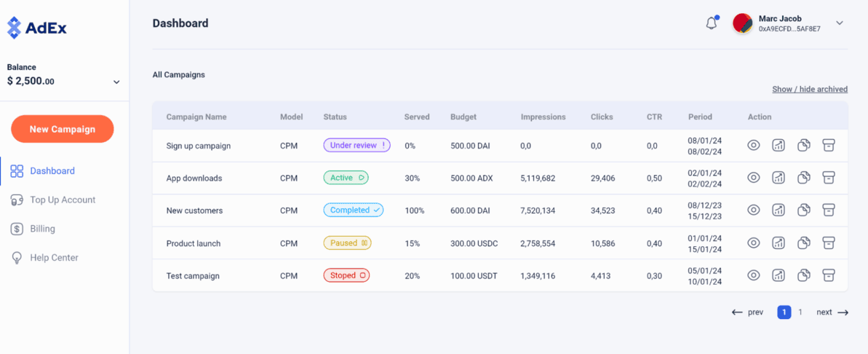868x354 pixels.
Task: Duplicate the Sign up campaign
Action: (x=803, y=146)
